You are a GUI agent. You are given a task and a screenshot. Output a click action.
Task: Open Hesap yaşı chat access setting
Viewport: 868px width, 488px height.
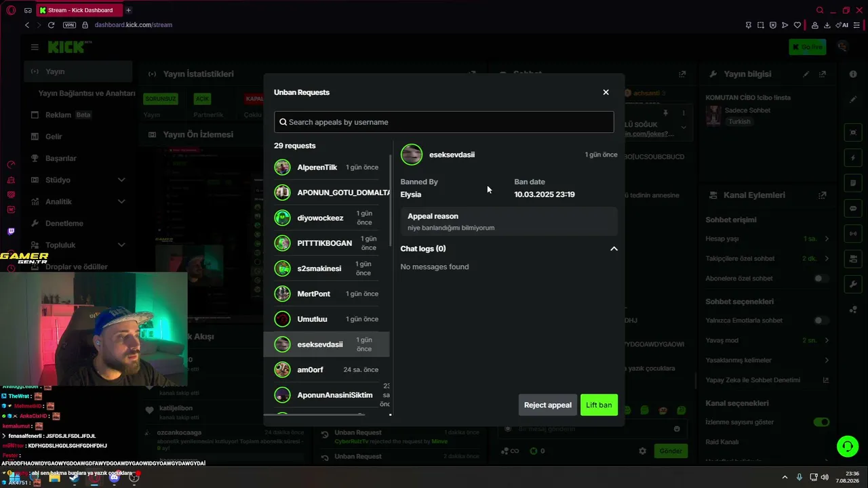[x=767, y=239]
